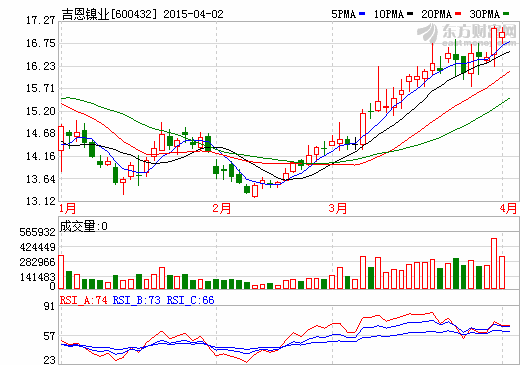Click the tallest red volume bar
The width and height of the screenshot is (520, 365).
[494, 263]
